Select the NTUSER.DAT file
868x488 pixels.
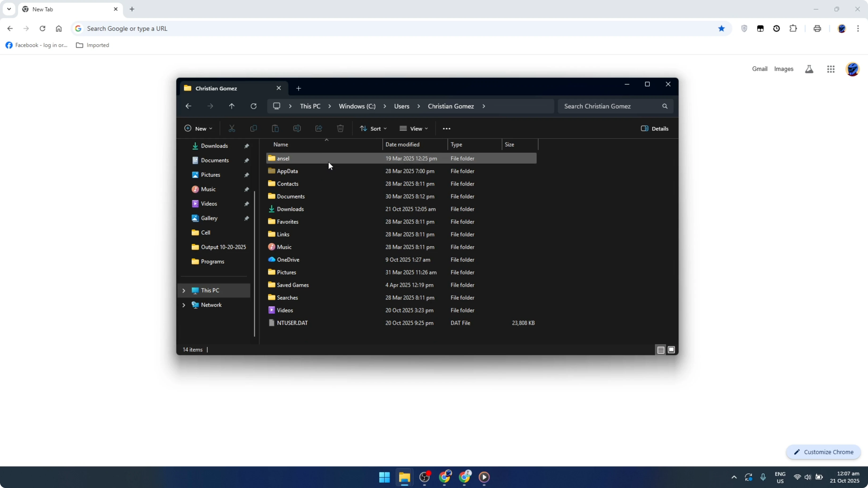(401, 323)
